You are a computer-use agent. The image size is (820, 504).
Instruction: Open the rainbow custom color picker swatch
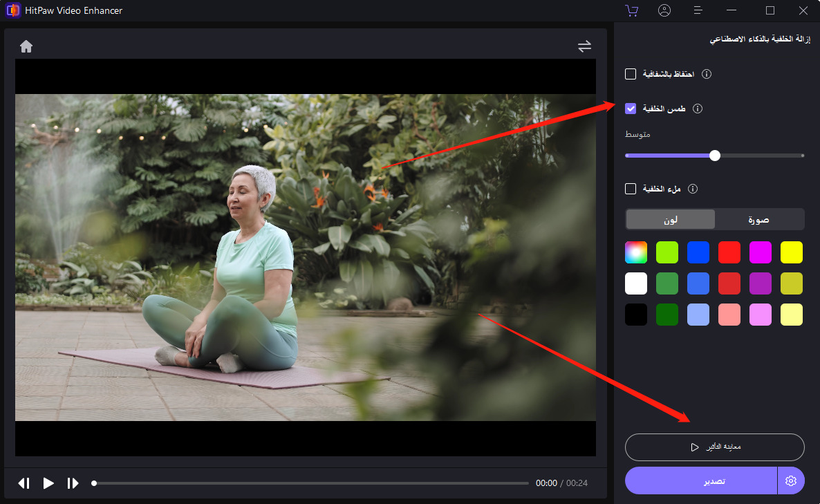tap(635, 252)
